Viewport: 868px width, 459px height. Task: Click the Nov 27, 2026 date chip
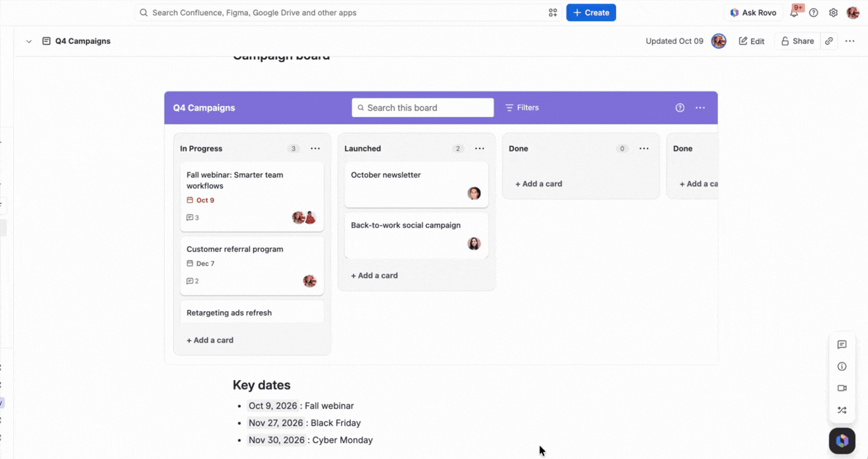pyautogui.click(x=276, y=423)
